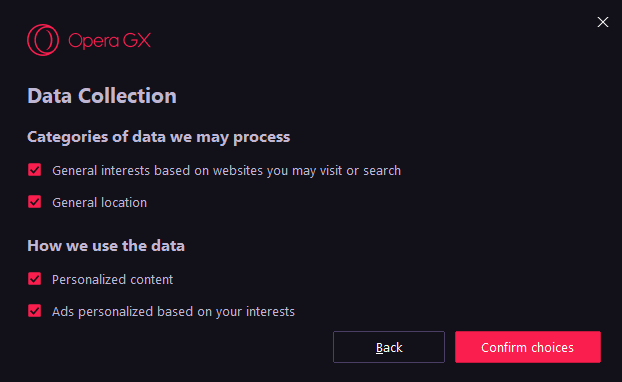The width and height of the screenshot is (622, 382).
Task: Click the 'How we use the data' heading
Action: click(x=106, y=246)
